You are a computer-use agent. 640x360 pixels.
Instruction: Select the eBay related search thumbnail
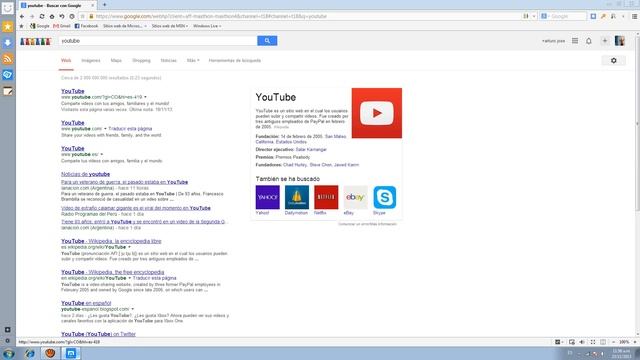356,197
